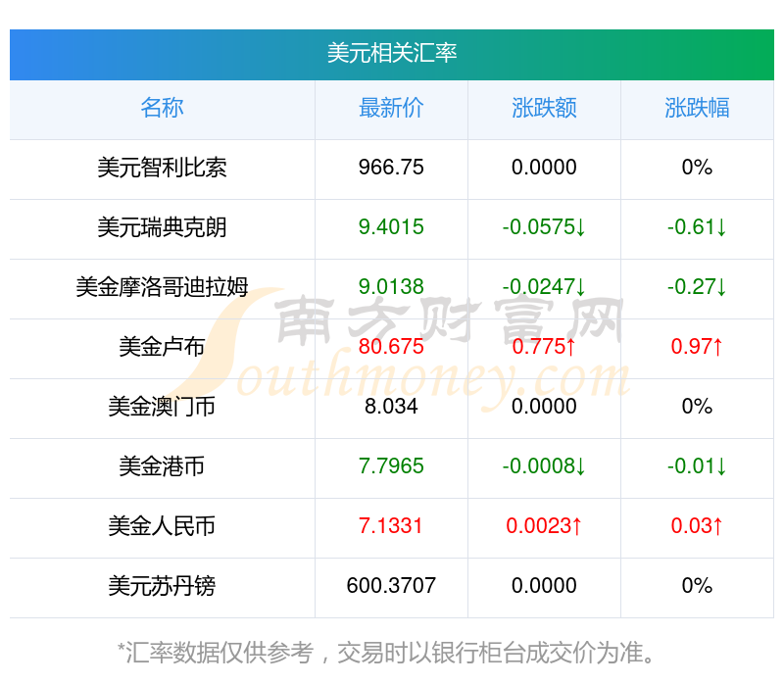Click the price 600.3707
The width and height of the screenshot is (784, 684).
[x=391, y=586]
